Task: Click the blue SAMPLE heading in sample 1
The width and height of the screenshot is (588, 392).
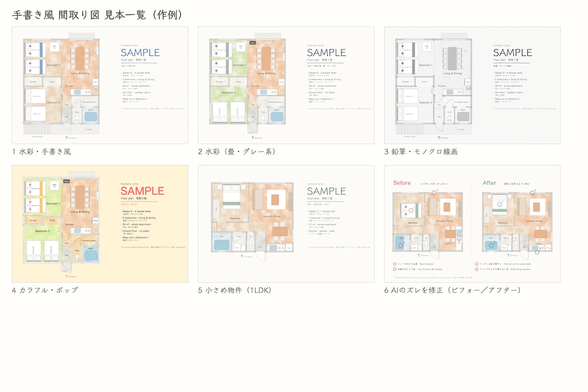Action: click(x=140, y=53)
